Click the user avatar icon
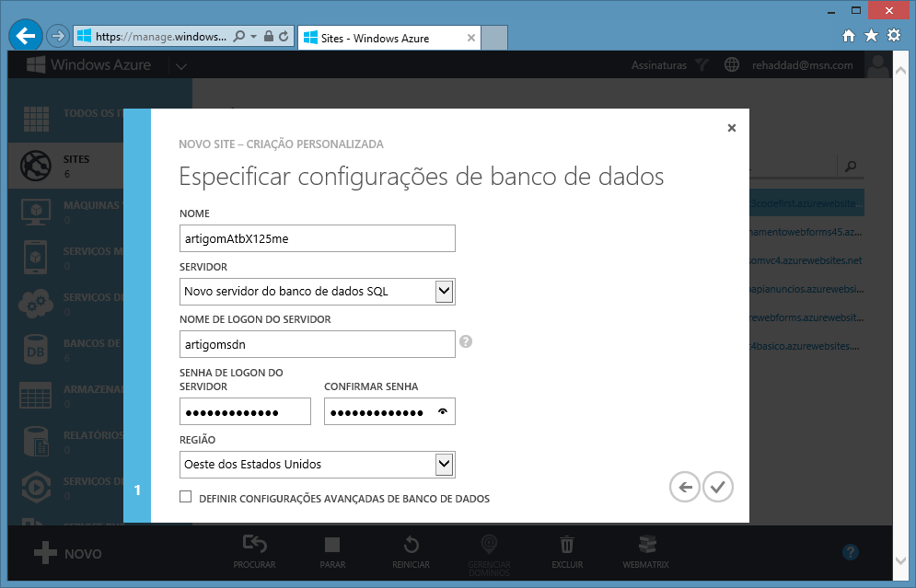This screenshot has width=916, height=588. tap(877, 65)
